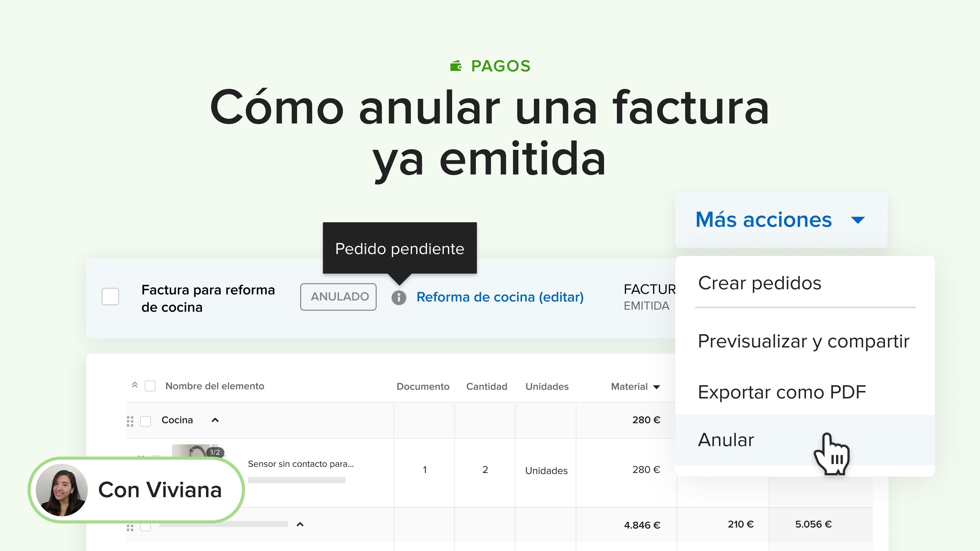Click the Cocina section name
The height and width of the screenshot is (551, 980).
[x=177, y=420]
